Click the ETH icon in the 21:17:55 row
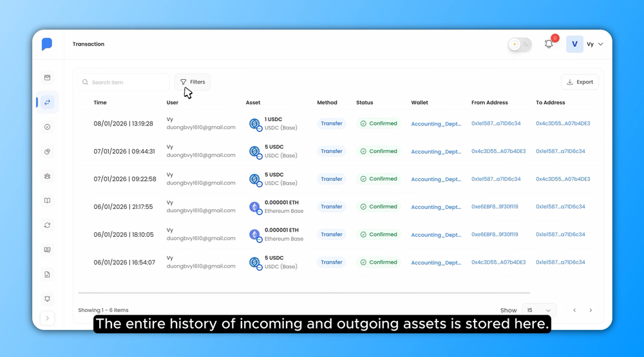644x357 pixels. (x=255, y=207)
